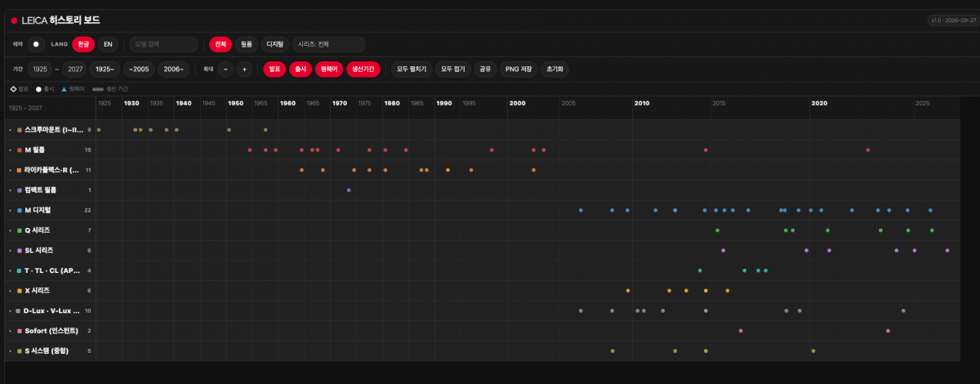The width and height of the screenshot is (980, 384).
Task: Expand the Q 시리즈 row
Action: (11, 230)
